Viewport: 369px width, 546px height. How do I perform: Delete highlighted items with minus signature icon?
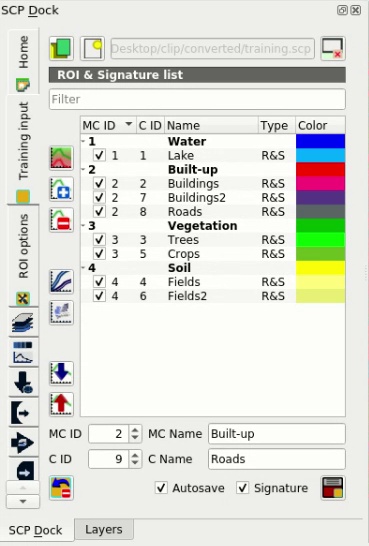[61, 220]
